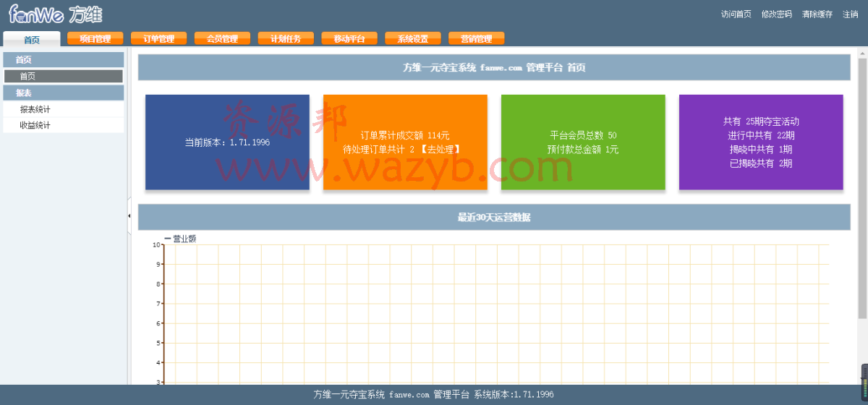Click 清除缓存 in the header
The height and width of the screenshot is (405, 868).
pyautogui.click(x=817, y=14)
